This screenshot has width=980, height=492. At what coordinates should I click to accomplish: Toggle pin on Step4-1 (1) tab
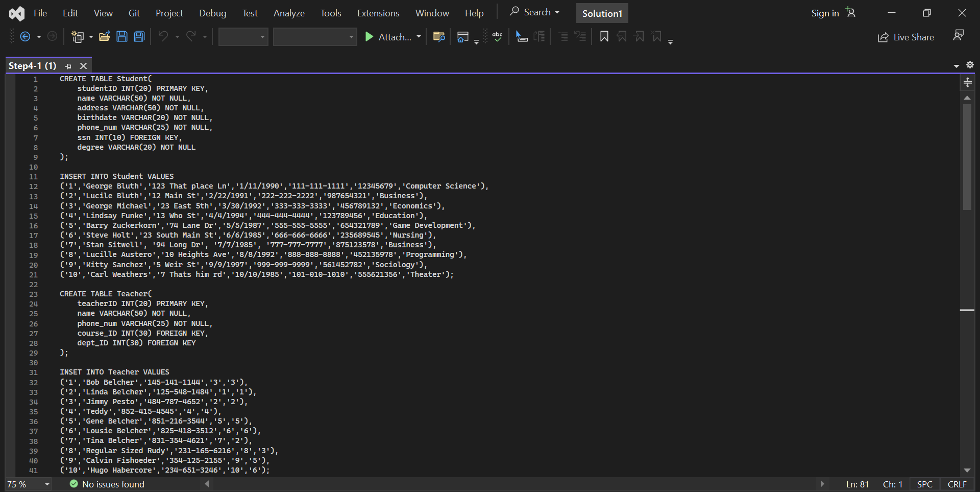pos(68,66)
